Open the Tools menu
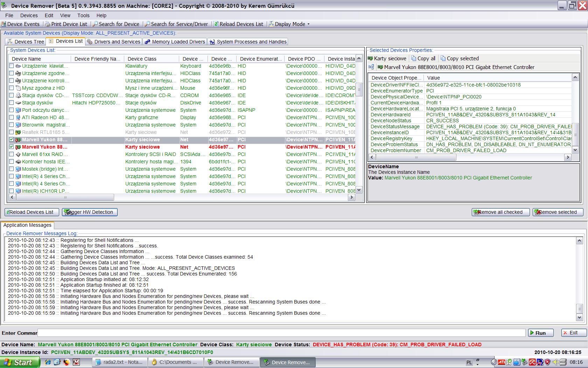 pos(83,15)
